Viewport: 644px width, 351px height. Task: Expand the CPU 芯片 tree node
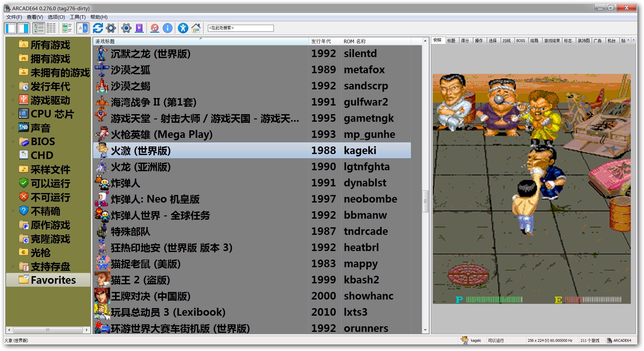(13, 114)
